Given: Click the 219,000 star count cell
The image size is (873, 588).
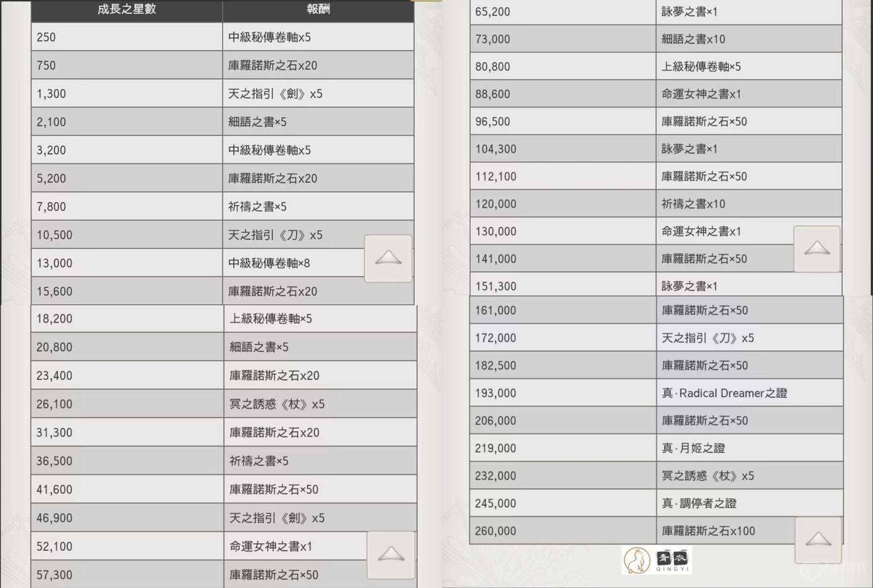Looking at the screenshot, I should click(x=563, y=448).
